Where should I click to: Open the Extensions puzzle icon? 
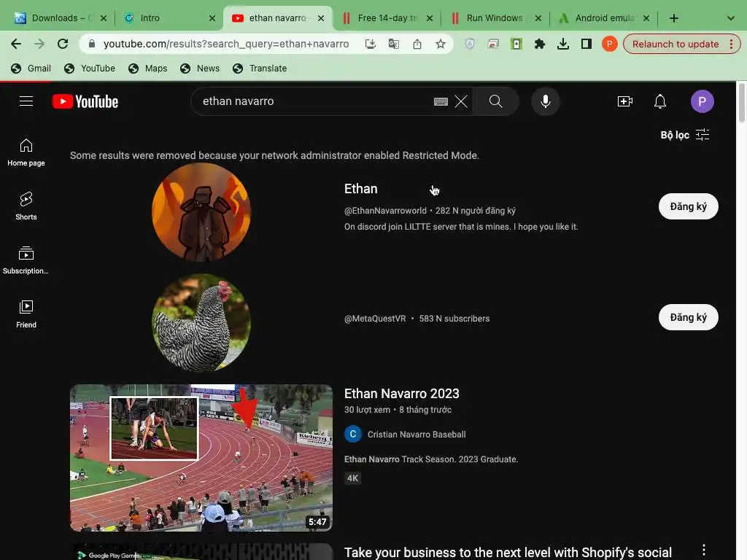pos(539,44)
